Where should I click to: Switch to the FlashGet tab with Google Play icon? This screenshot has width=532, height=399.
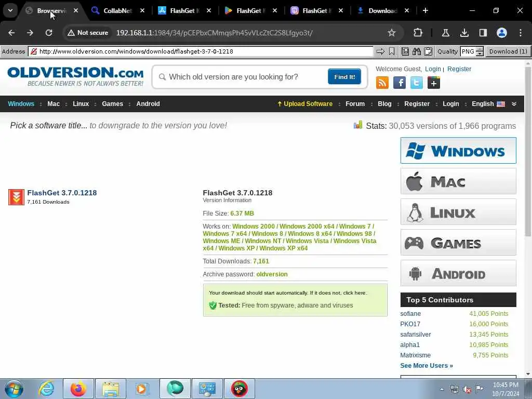tap(251, 11)
